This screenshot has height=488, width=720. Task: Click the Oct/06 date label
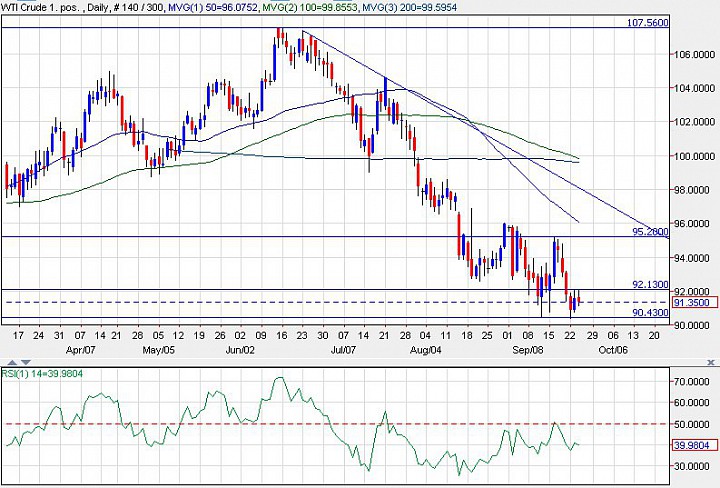pos(613,350)
